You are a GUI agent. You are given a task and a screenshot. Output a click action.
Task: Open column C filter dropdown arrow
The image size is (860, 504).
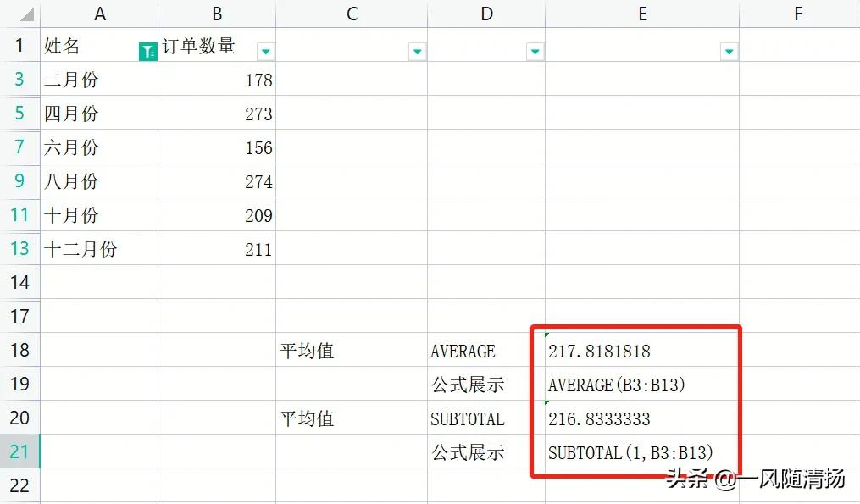[417, 53]
